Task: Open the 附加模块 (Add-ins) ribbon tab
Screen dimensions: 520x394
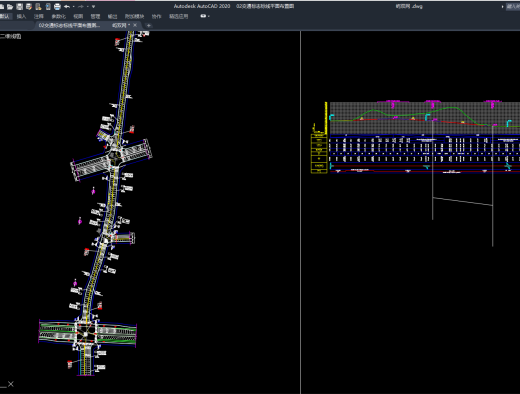Action: coord(134,16)
